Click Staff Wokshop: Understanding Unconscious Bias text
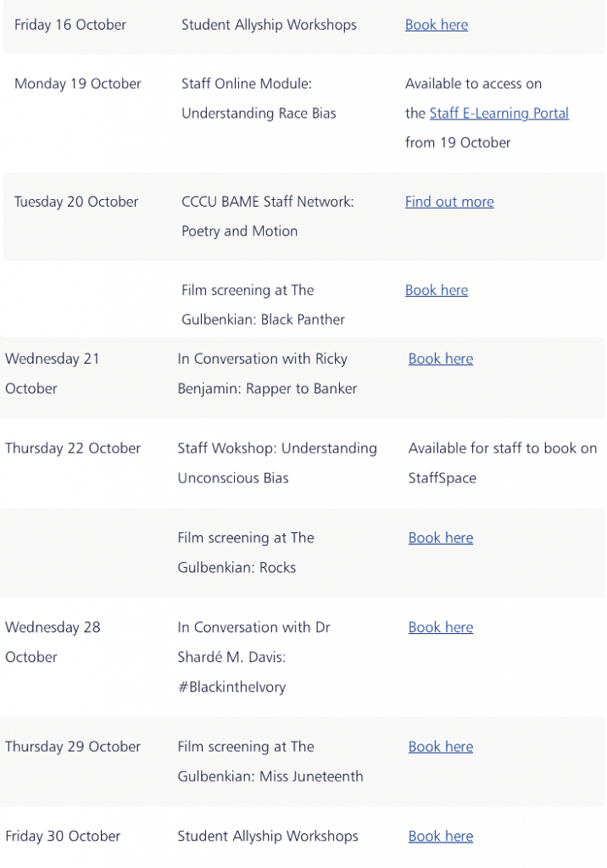This screenshot has width=607, height=868. tap(277, 464)
